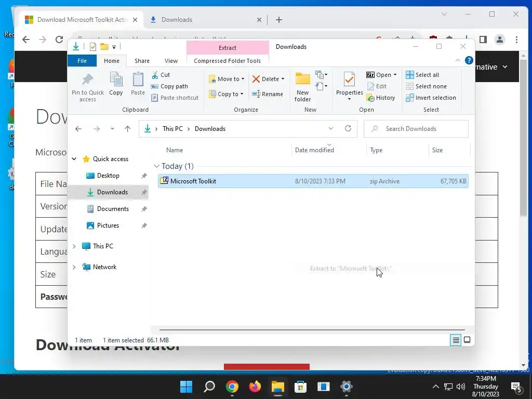Screen dimensions: 532x399
Task: Open the Easy access dropdown icon
Action: (321, 86)
